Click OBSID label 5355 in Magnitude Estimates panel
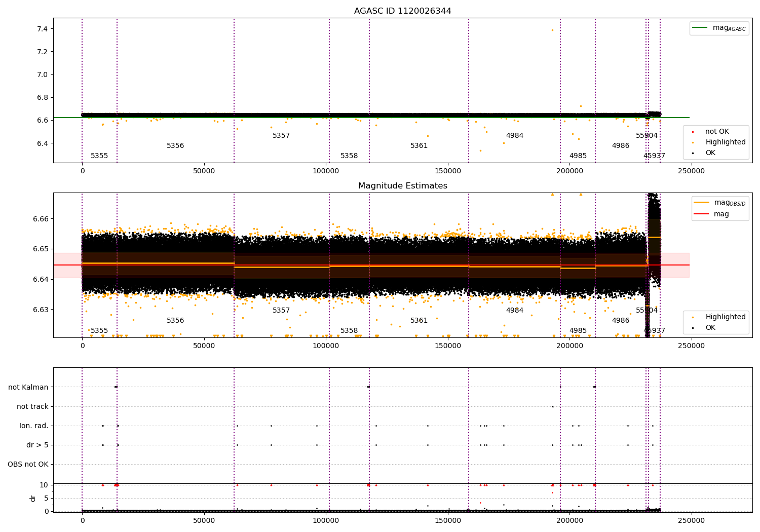The height and width of the screenshot is (532, 760). click(x=99, y=331)
